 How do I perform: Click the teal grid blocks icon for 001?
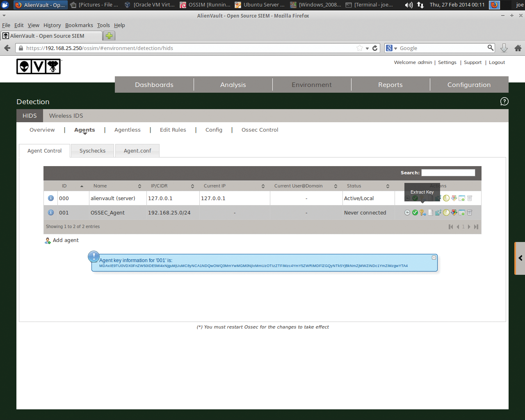(x=438, y=212)
